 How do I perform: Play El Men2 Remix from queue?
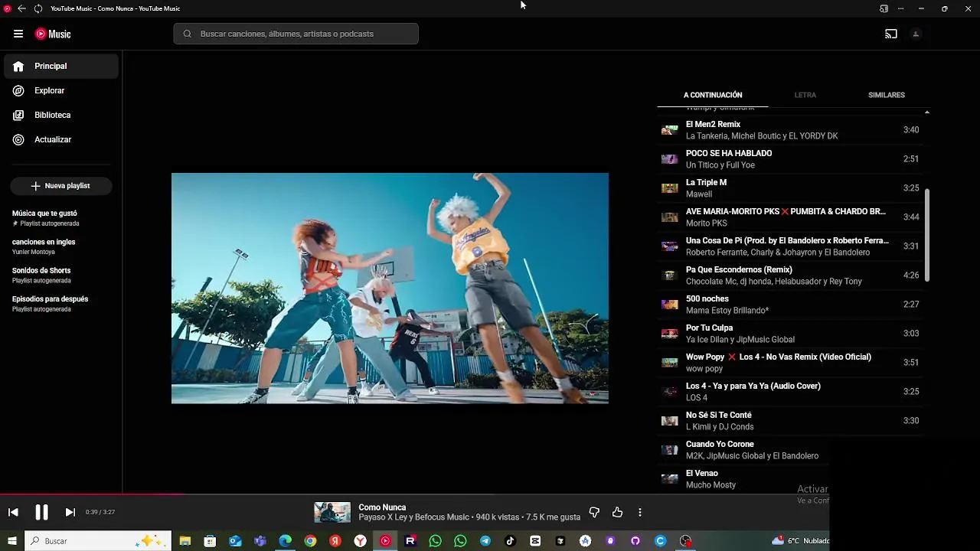pos(791,130)
